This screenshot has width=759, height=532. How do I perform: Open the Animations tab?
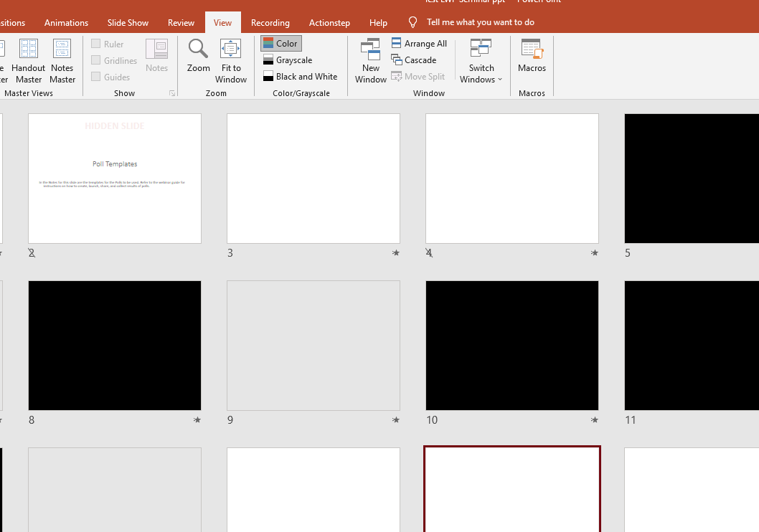coord(66,23)
